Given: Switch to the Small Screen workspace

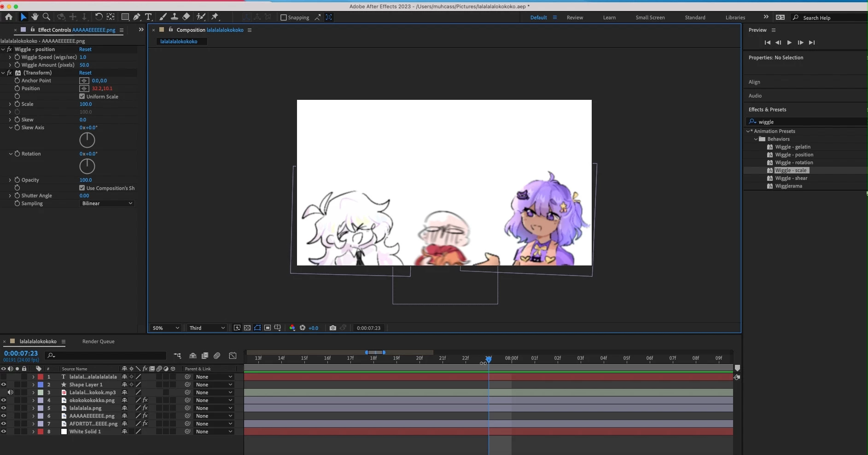Looking at the screenshot, I should pyautogui.click(x=650, y=17).
